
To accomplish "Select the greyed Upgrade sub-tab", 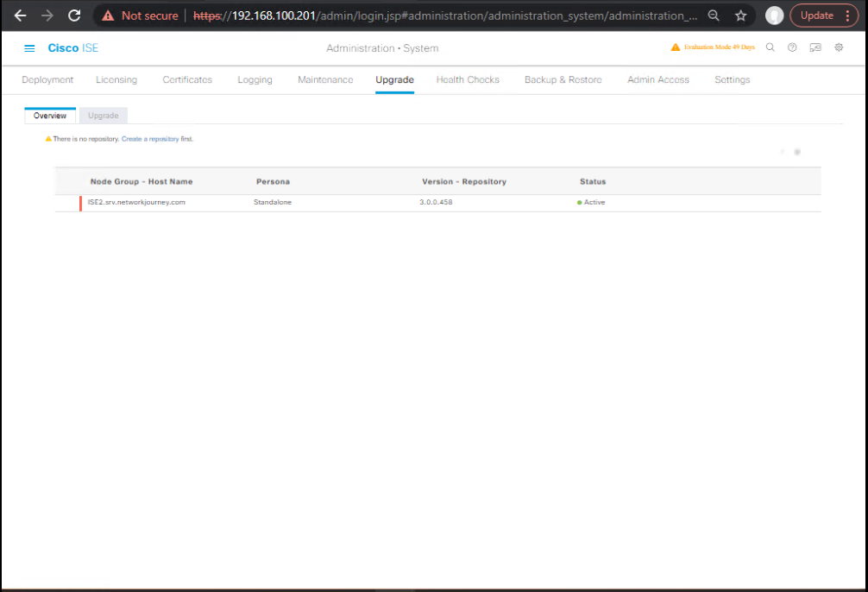I will point(104,115).
